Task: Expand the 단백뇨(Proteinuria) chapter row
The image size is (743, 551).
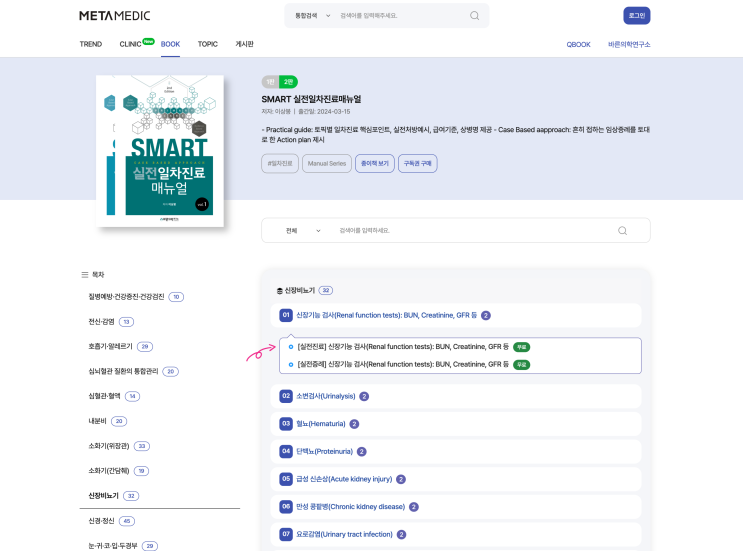Action: pos(455,452)
